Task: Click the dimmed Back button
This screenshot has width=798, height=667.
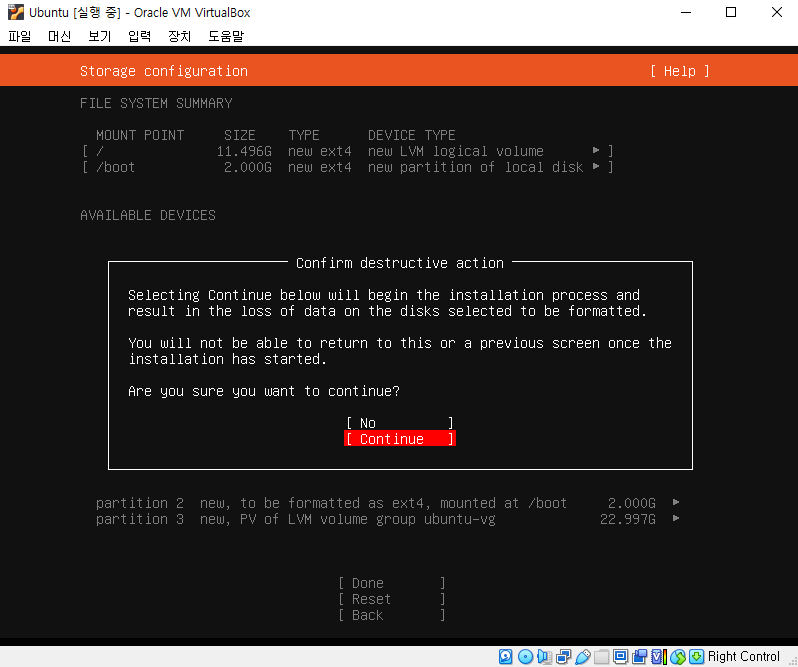Action: click(x=392, y=615)
